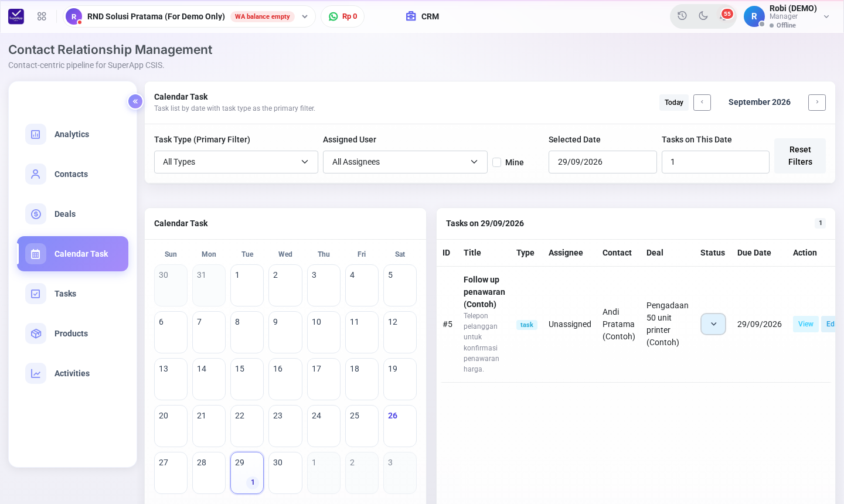The image size is (844, 504).
Task: Open status dropdown for task #5
Action: click(713, 324)
